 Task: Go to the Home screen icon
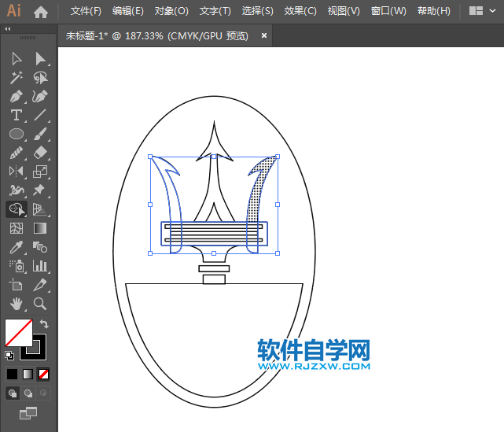[41, 12]
